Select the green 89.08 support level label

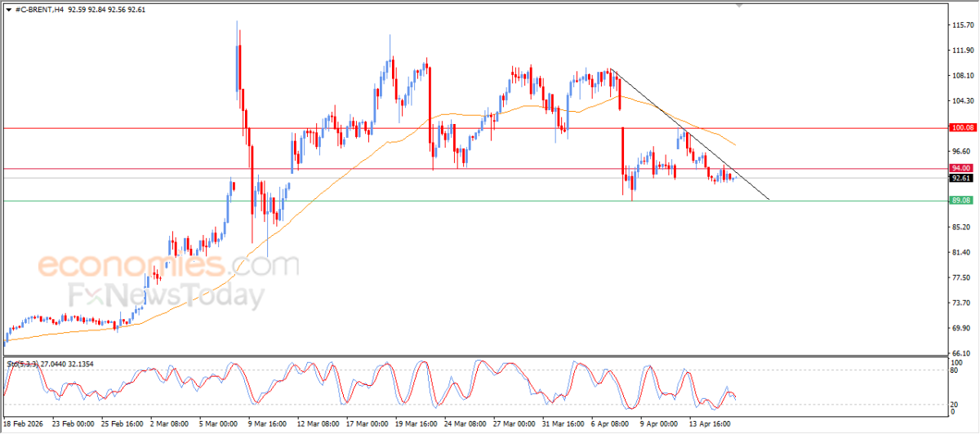coord(960,200)
